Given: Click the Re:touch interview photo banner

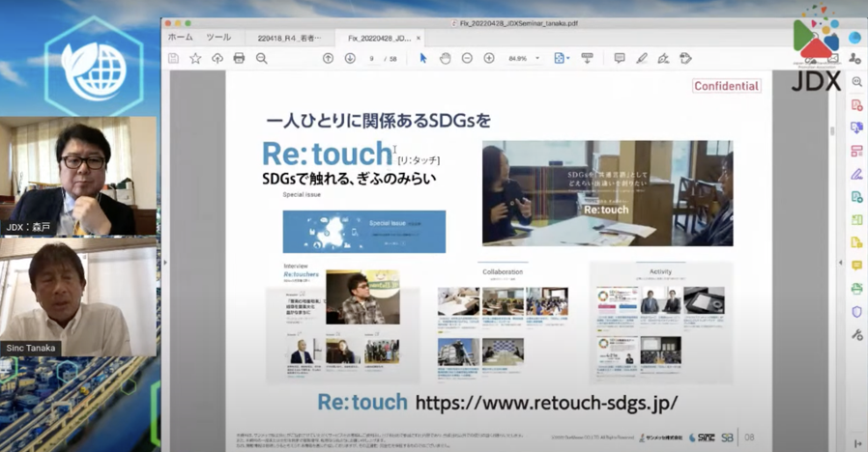Looking at the screenshot, I should 607,193.
